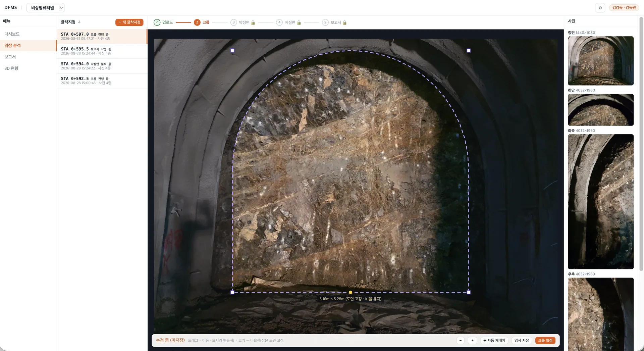Open the 비상방류터널 project dropdown
644x351 pixels.
click(46, 8)
